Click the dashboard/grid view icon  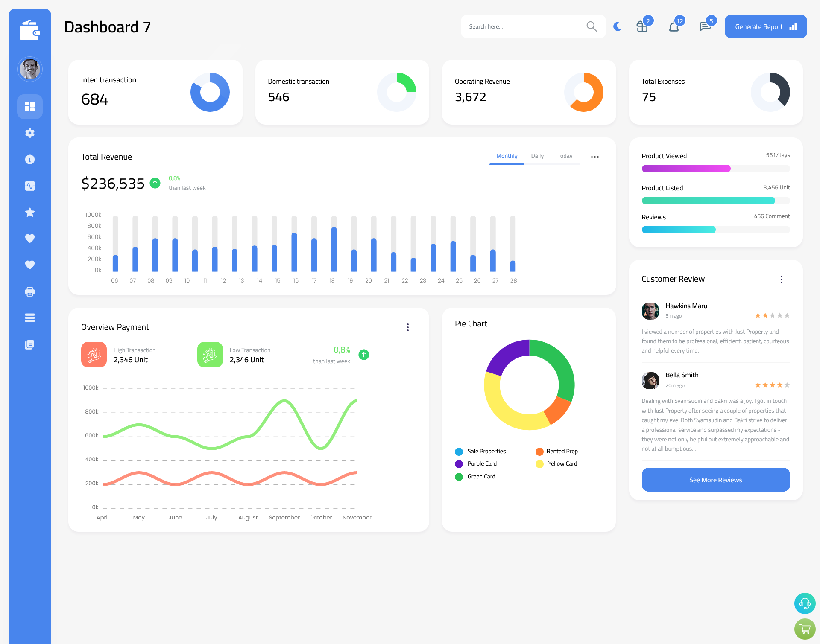tap(30, 106)
